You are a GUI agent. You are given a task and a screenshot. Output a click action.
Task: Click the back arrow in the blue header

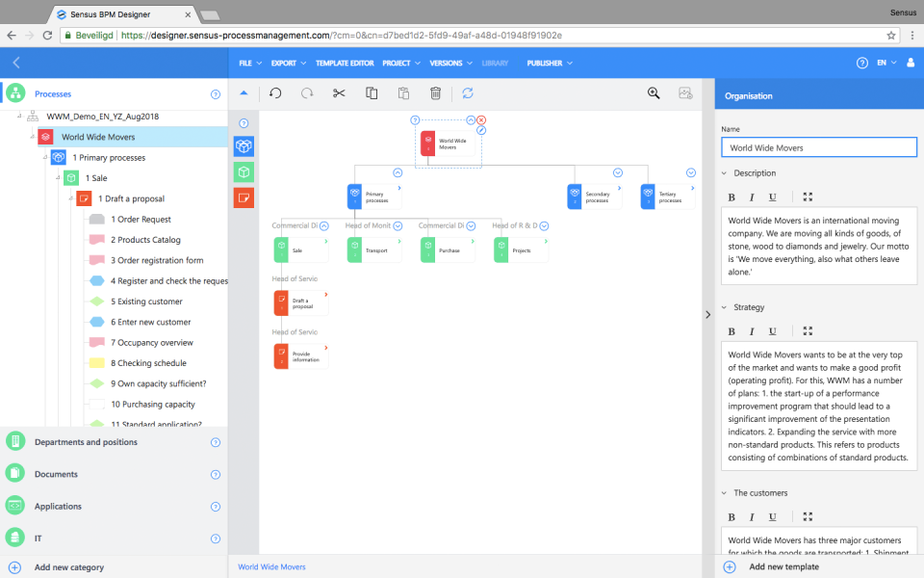click(16, 63)
